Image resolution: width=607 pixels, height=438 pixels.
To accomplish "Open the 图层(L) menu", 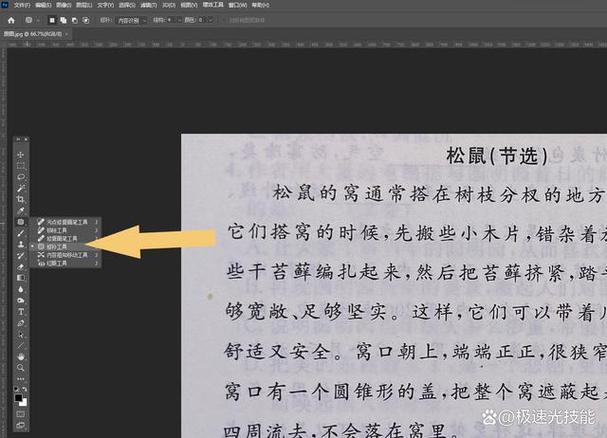I will [x=84, y=5].
